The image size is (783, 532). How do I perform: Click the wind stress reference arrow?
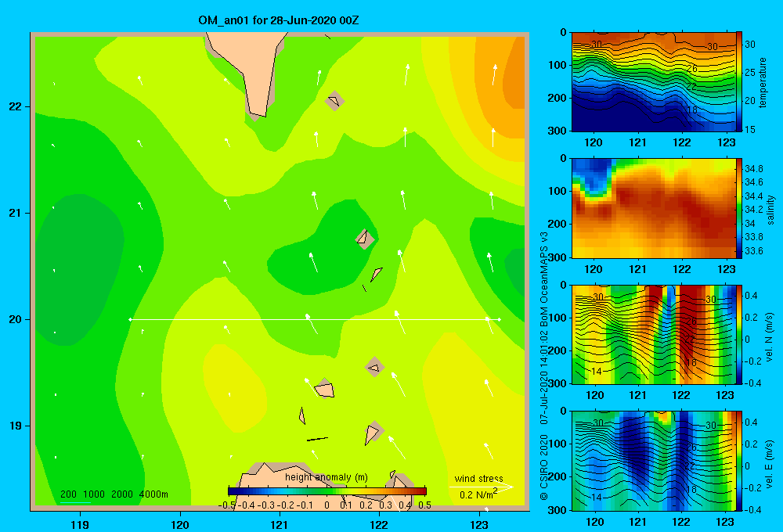coord(482,487)
